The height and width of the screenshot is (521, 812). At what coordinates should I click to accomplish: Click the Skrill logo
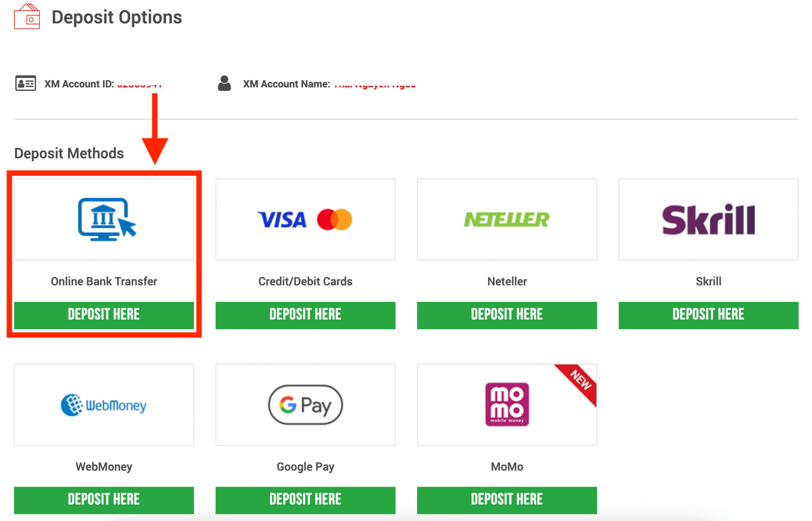[x=708, y=220]
